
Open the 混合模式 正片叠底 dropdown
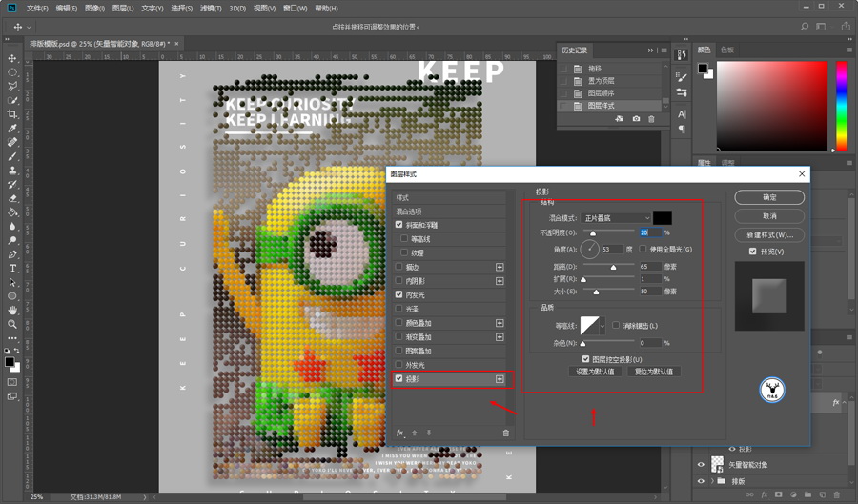616,218
